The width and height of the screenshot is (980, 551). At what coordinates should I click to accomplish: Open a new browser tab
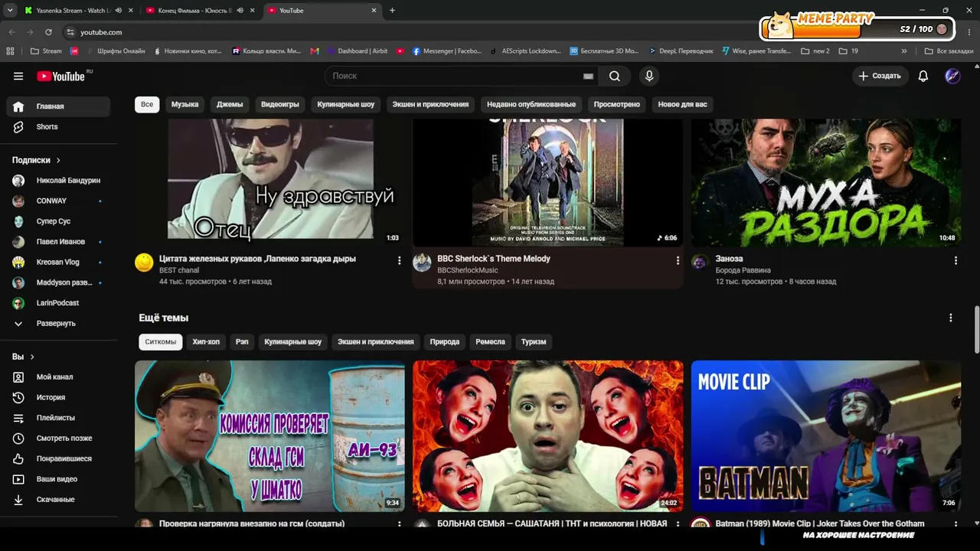pyautogui.click(x=392, y=11)
